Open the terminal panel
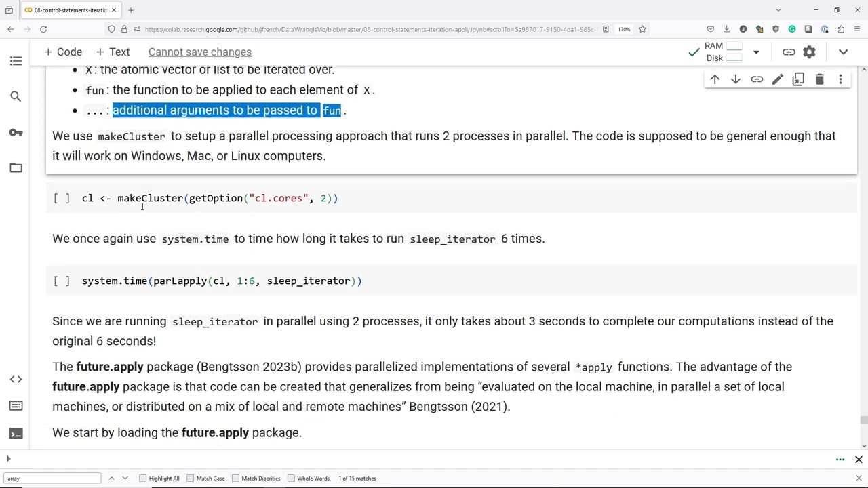Screen dimensions: 868x488 click(16, 434)
